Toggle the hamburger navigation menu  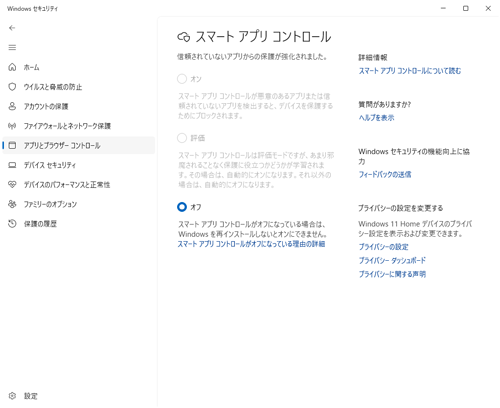pos(12,47)
